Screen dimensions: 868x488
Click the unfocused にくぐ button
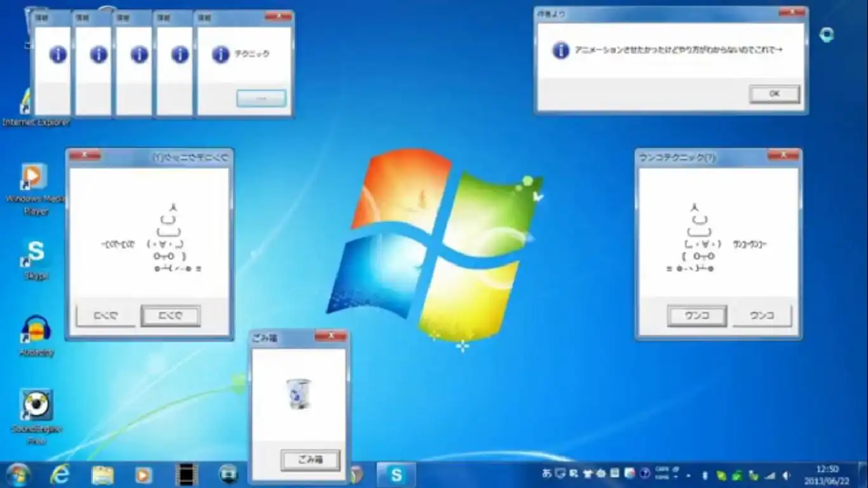[105, 316]
